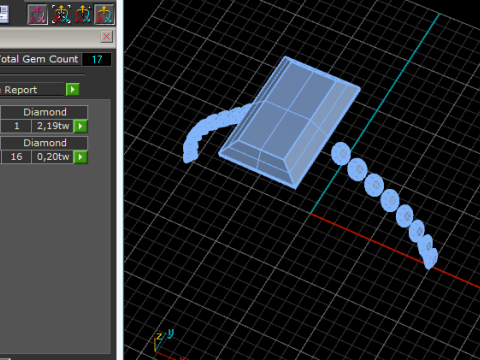This screenshot has width=480, height=360.
Task: Click the cut-off blue layout icon at top left
Action: [x=4, y=14]
